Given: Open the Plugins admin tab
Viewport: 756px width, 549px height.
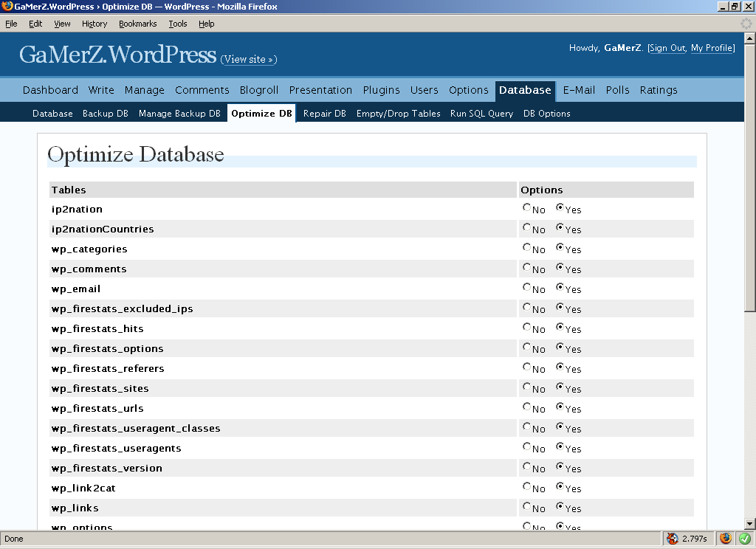Looking at the screenshot, I should [x=382, y=90].
